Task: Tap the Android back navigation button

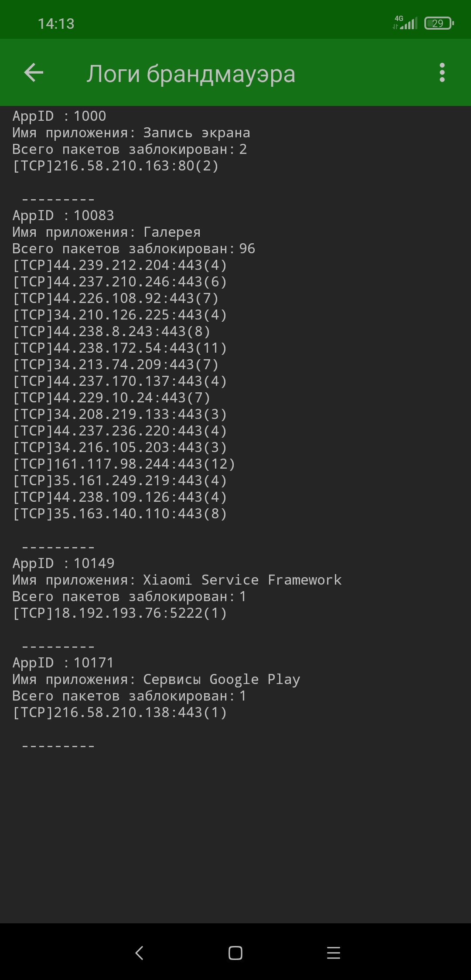Action: pyautogui.click(x=140, y=953)
